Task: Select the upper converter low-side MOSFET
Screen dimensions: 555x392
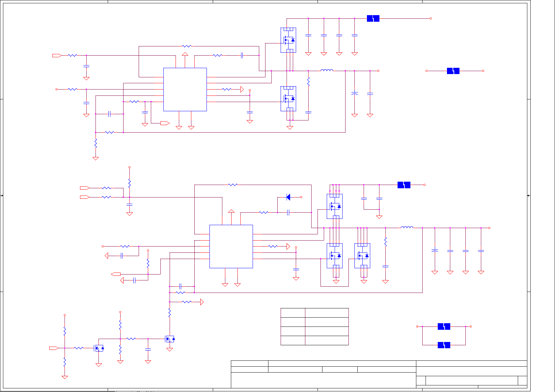Action: (x=288, y=99)
